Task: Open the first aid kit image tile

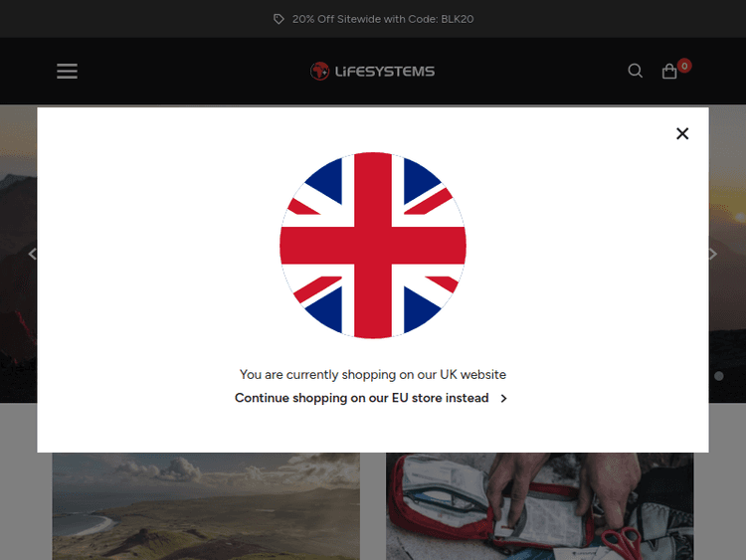Action: pyautogui.click(x=539, y=506)
